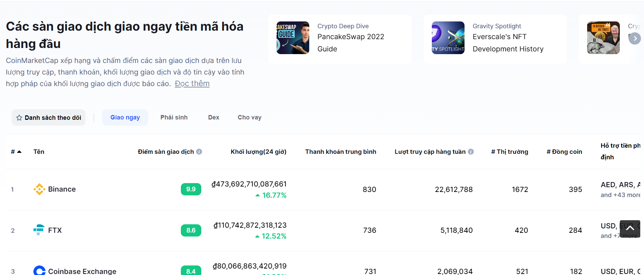Click the 12.52% volume change for FTX
The height and width of the screenshot is (275, 644).
(271, 236)
